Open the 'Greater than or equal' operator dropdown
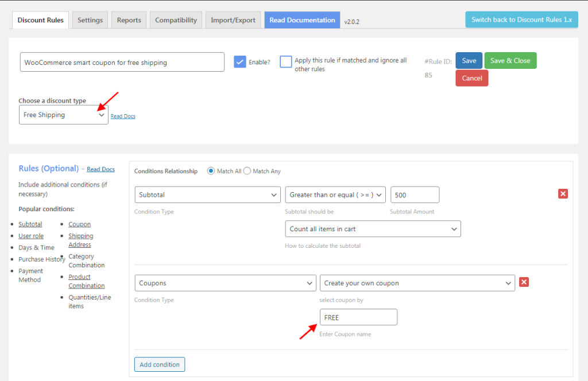Image resolution: width=588 pixels, height=381 pixels. coord(335,195)
